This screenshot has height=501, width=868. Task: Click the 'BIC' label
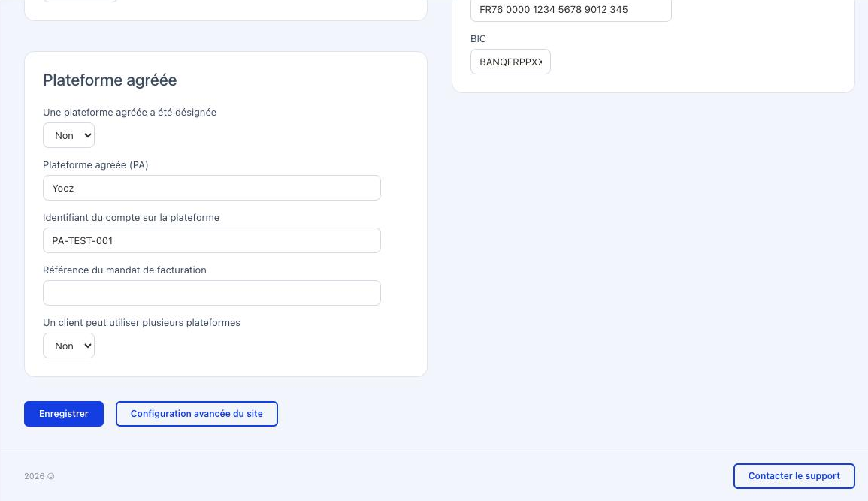[478, 39]
